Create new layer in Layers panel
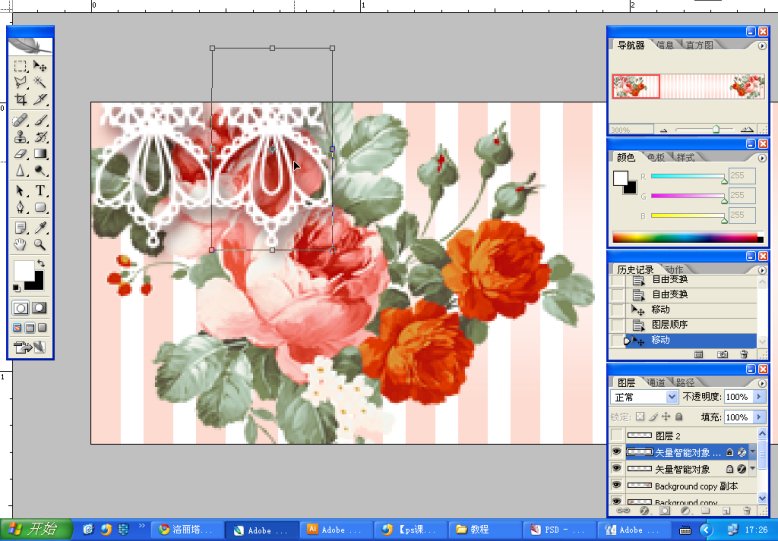 point(726,510)
